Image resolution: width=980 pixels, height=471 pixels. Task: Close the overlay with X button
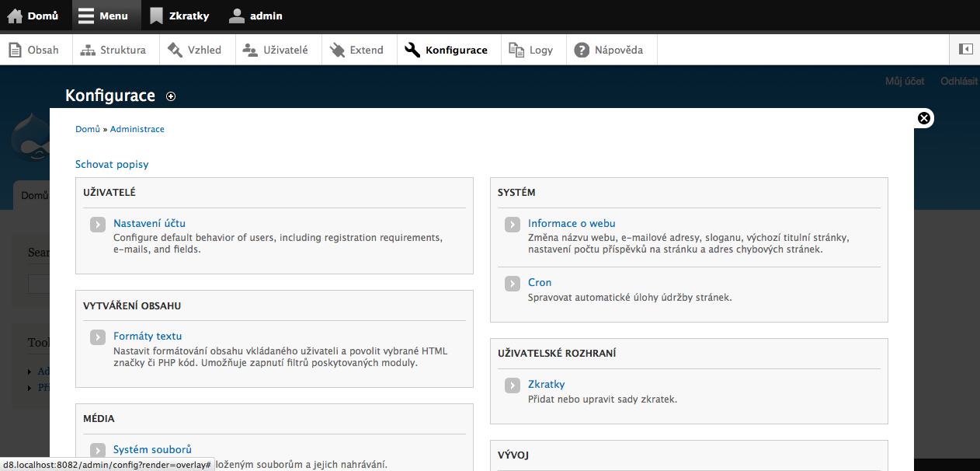point(923,118)
